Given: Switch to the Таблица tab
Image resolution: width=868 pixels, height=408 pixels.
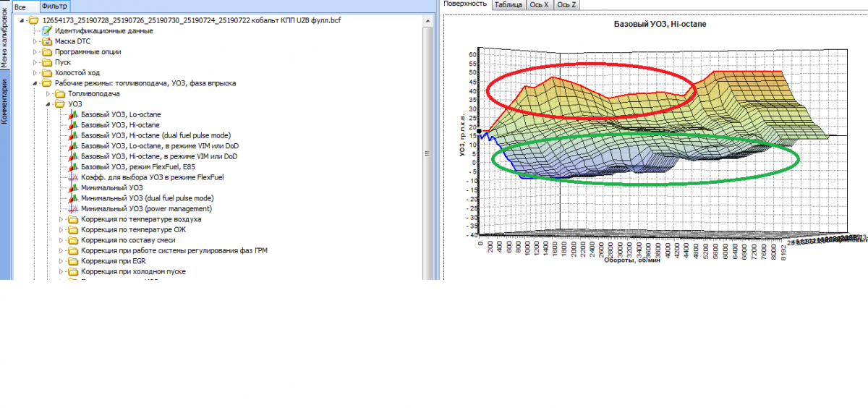Looking at the screenshot, I should (x=509, y=5).
